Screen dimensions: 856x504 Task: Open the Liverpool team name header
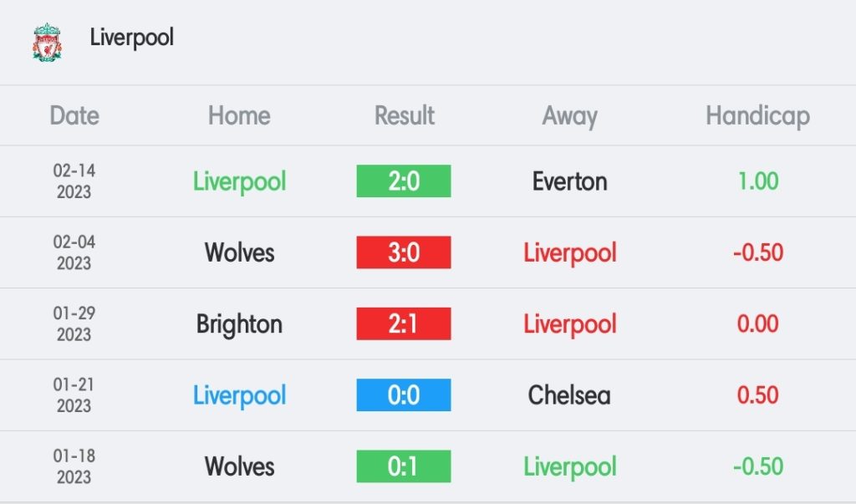[x=131, y=38]
